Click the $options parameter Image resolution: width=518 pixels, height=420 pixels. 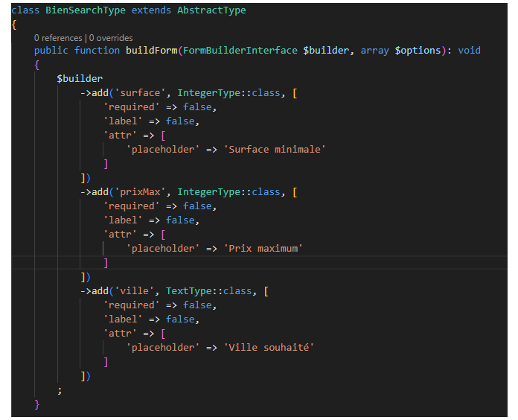[418, 50]
